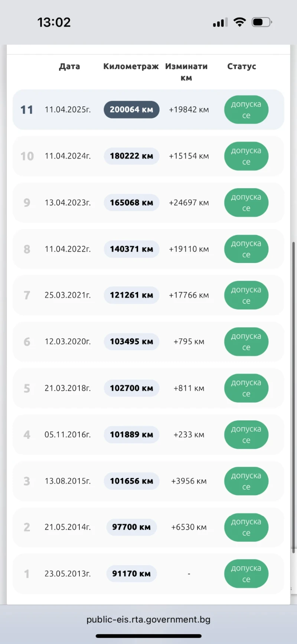Click the Дата column header

(x=69, y=66)
